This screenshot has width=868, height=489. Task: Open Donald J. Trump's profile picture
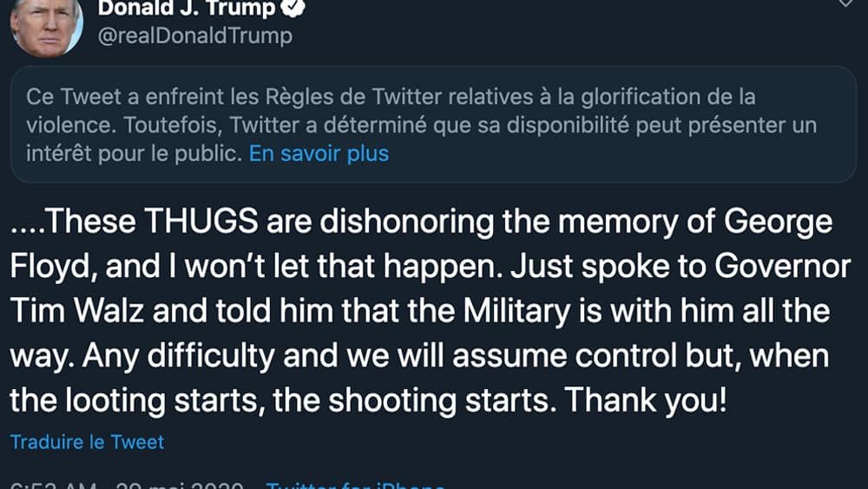[46, 26]
